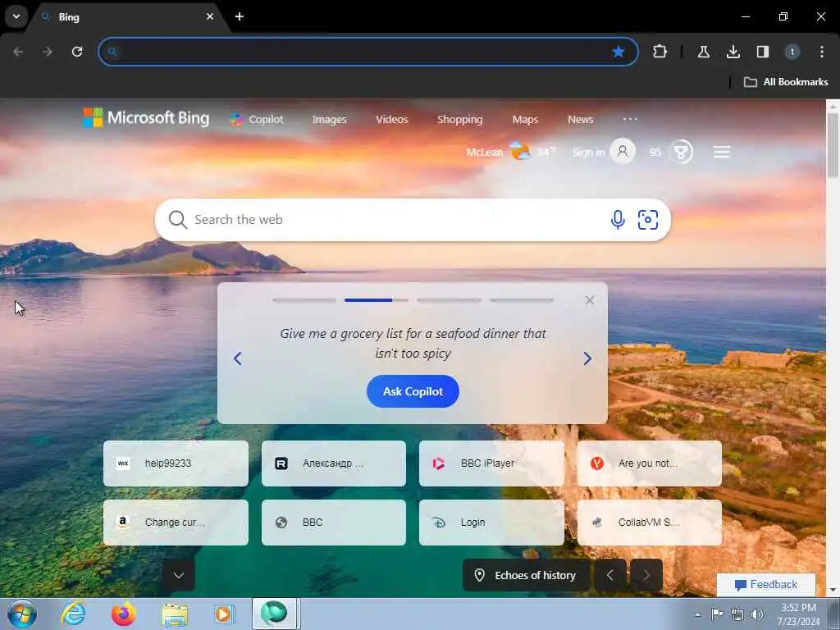Go back using the back arrow
840x630 pixels.
click(18, 52)
